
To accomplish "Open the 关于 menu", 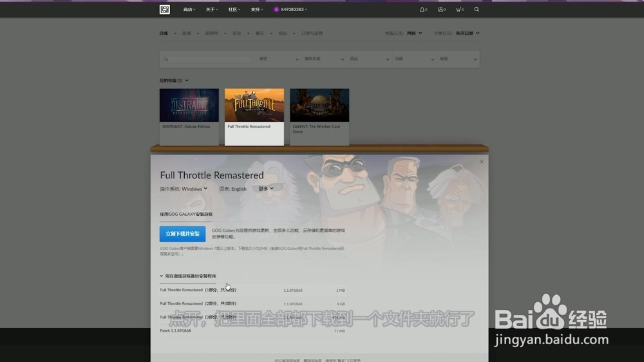I will pos(211,10).
